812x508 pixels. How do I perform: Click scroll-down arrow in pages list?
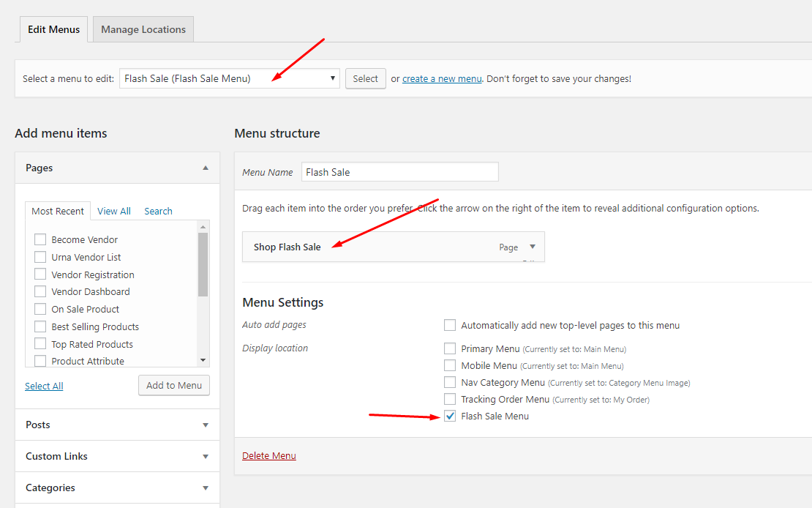[203, 360]
